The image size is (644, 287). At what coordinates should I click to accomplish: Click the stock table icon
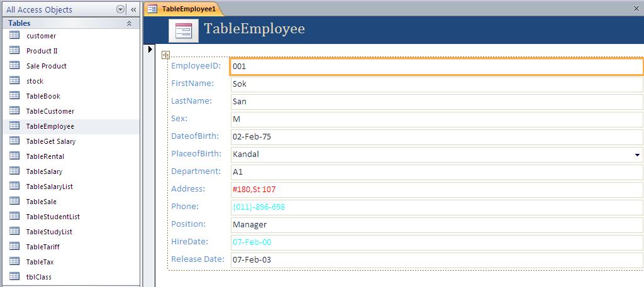[14, 81]
